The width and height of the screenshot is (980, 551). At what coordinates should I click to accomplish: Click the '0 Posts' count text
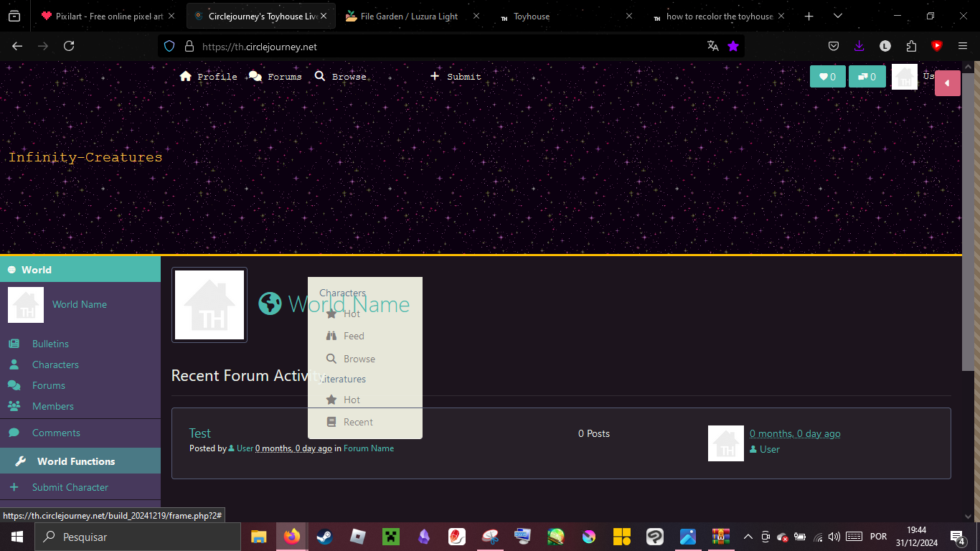coord(594,433)
